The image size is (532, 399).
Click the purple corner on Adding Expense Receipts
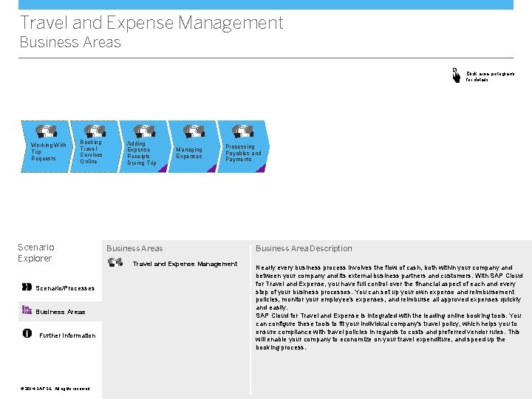tap(164, 168)
